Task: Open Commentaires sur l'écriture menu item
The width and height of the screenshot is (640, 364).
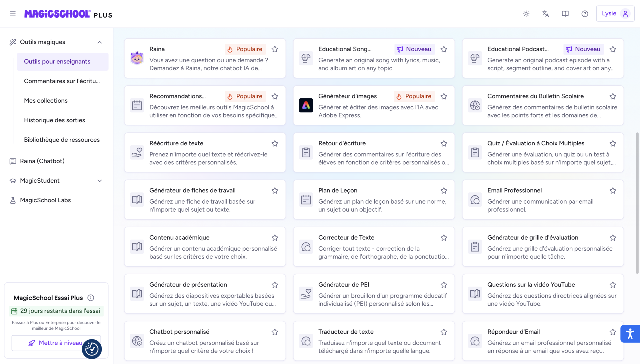Action: [62, 81]
